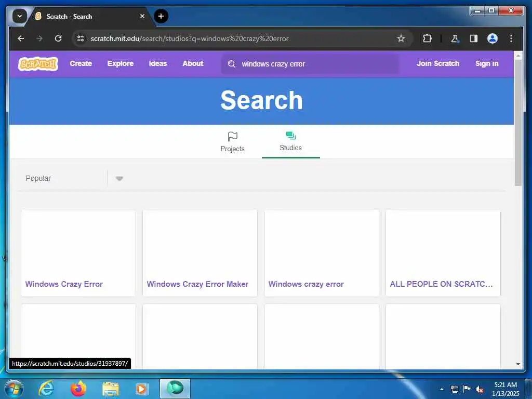532x399 pixels.
Task: Click the Projects flag icon
Action: pos(232,137)
